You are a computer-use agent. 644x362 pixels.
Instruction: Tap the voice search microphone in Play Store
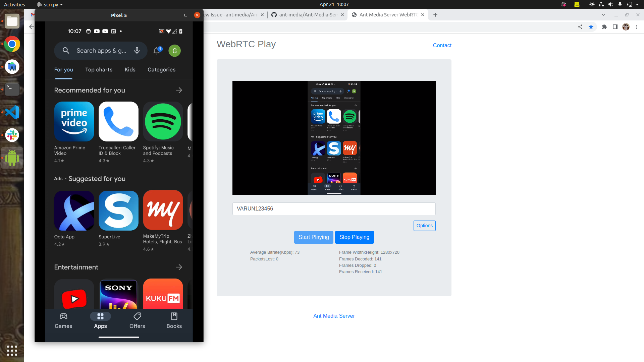click(x=137, y=51)
